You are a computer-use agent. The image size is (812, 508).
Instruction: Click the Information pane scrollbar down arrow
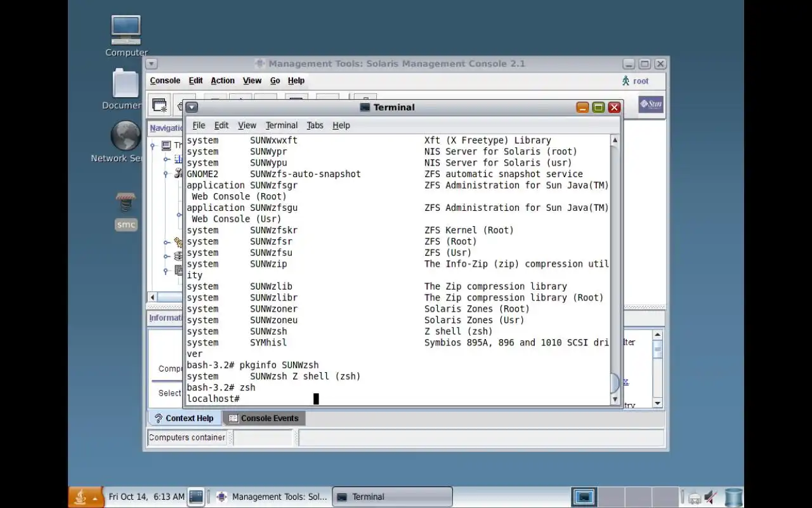pos(658,403)
